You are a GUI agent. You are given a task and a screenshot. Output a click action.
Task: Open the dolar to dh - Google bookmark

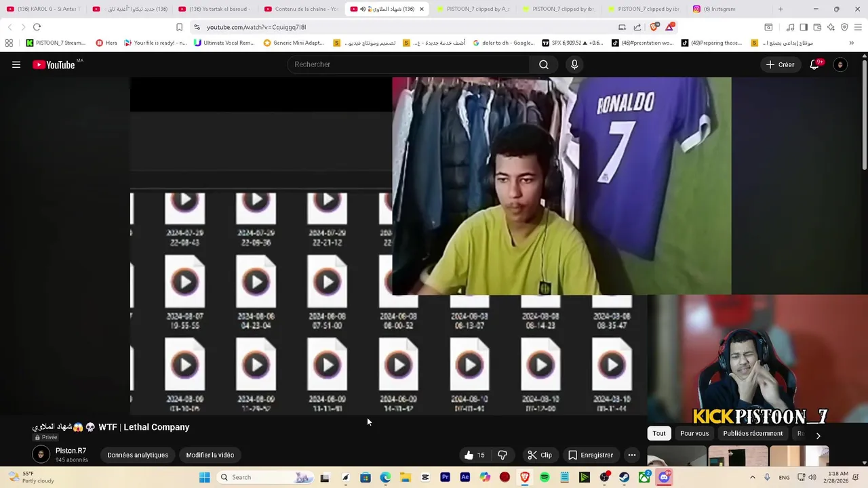point(503,43)
